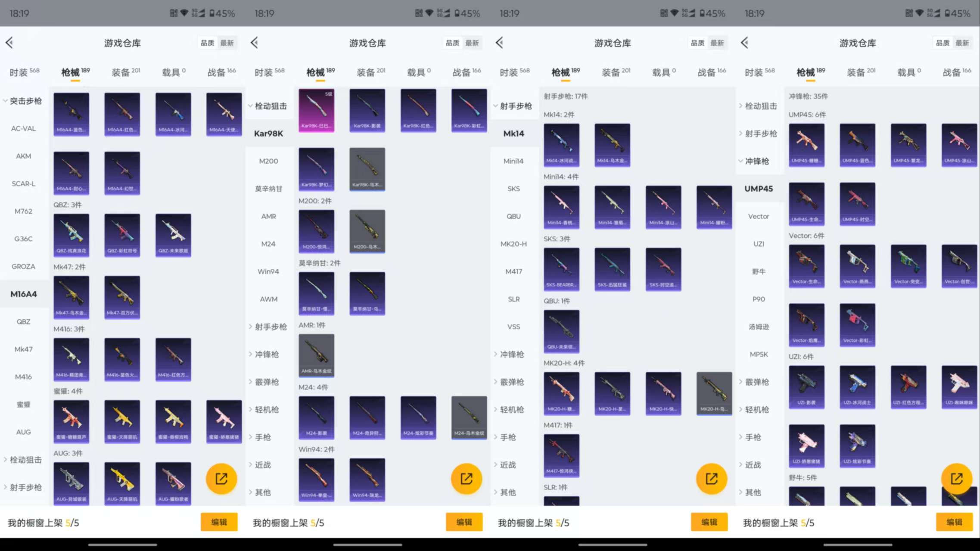This screenshot has width=980, height=551.
Task: Tap the UZI-冰河战士 skin thumbnail
Action: [x=857, y=387]
